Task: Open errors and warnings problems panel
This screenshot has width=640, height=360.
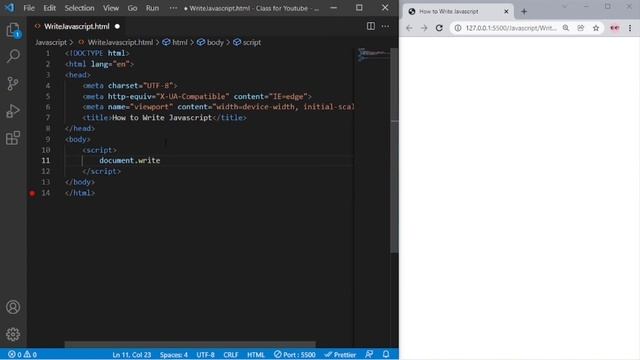Action: point(22,354)
